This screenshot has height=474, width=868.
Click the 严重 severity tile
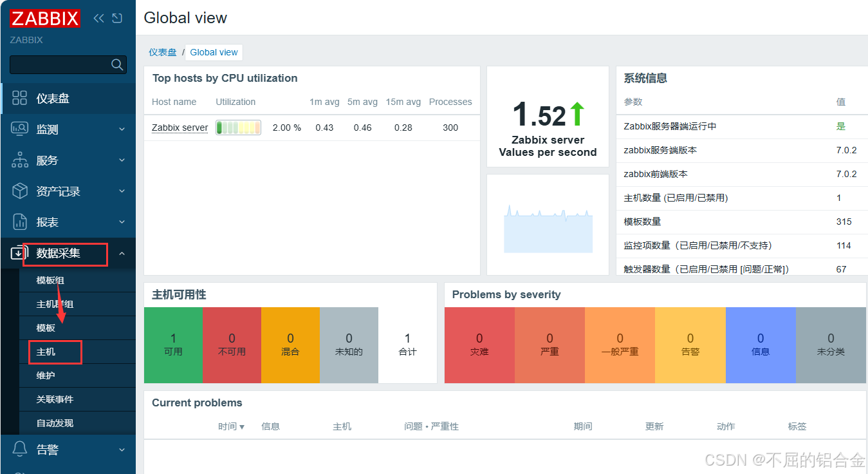click(x=549, y=345)
